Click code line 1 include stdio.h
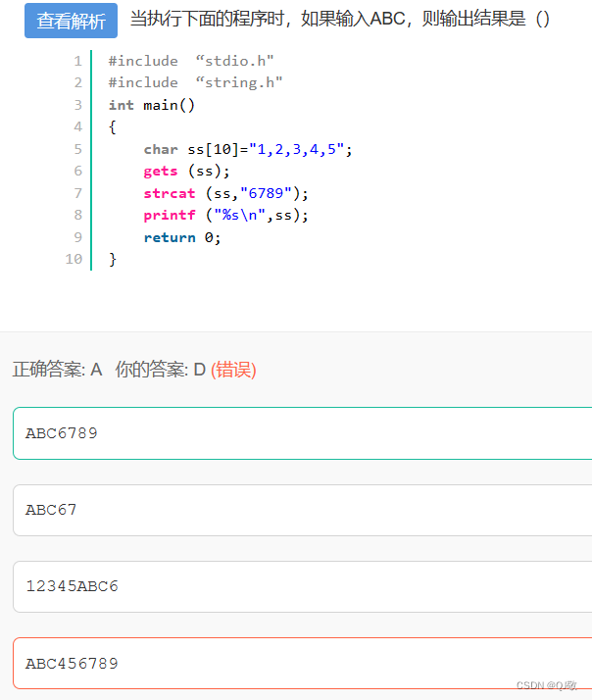The width and height of the screenshot is (592, 700). click(x=191, y=61)
